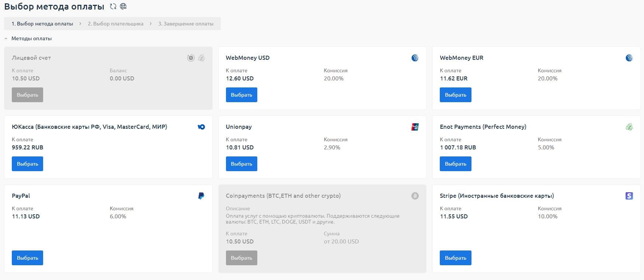Screen dimensions: 644x280
Task: Click the PayPal logo icon
Action: [201, 196]
